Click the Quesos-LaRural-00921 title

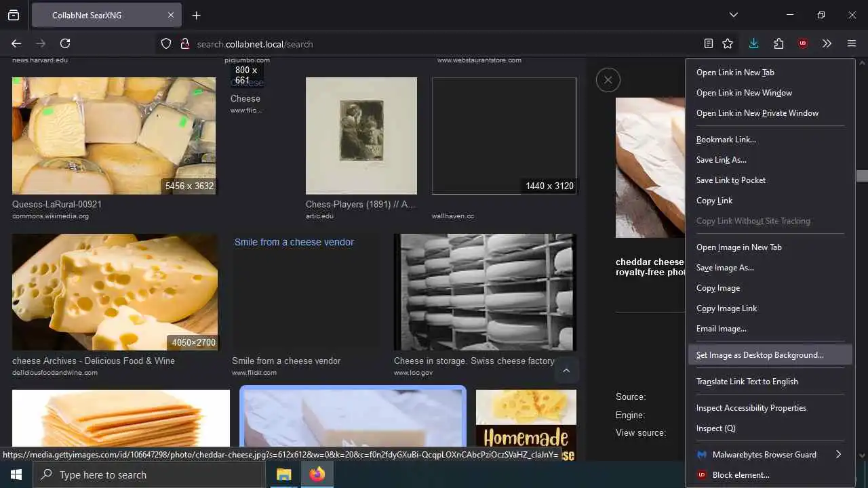[x=57, y=204]
